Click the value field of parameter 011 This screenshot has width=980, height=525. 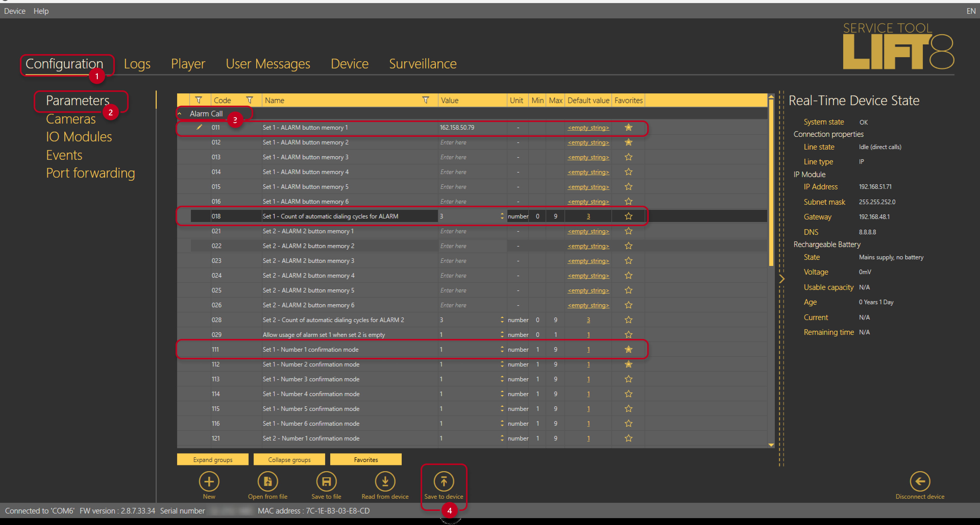tap(472, 127)
